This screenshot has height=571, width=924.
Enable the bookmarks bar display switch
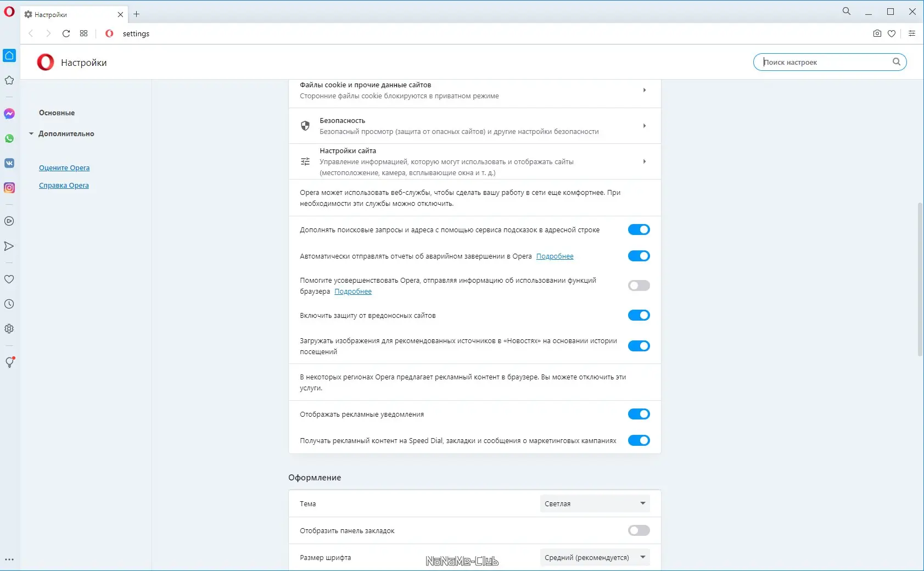point(639,530)
